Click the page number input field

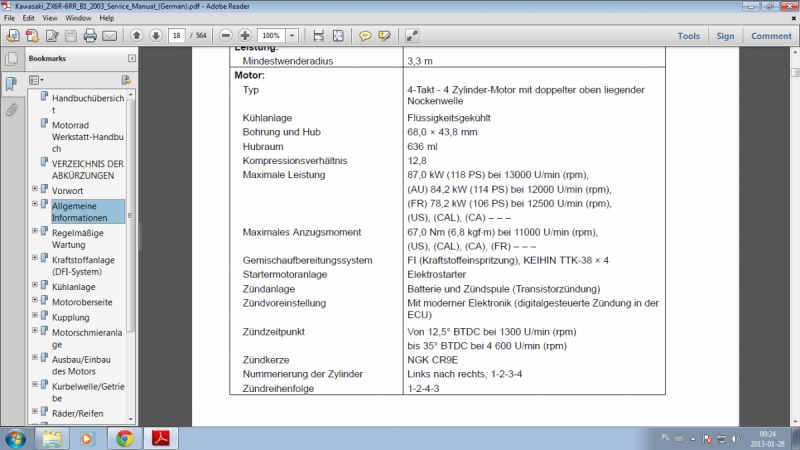pos(177,36)
